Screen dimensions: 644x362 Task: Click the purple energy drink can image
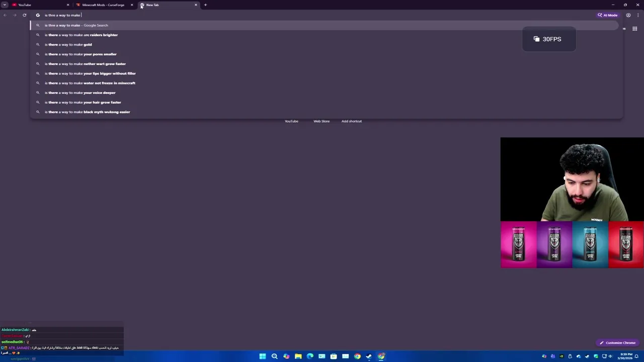point(554,244)
